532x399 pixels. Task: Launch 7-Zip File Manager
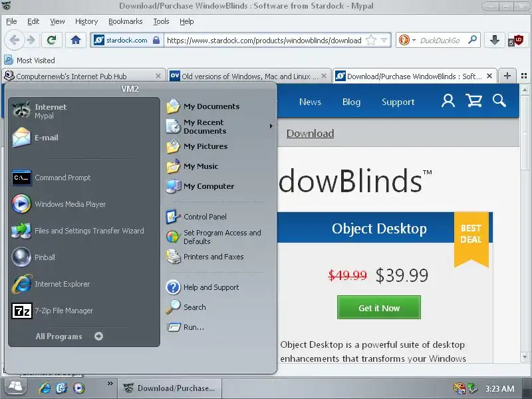pos(84,311)
